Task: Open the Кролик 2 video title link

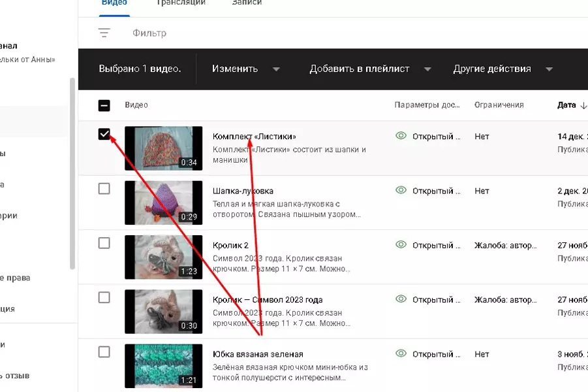Action: coord(230,245)
